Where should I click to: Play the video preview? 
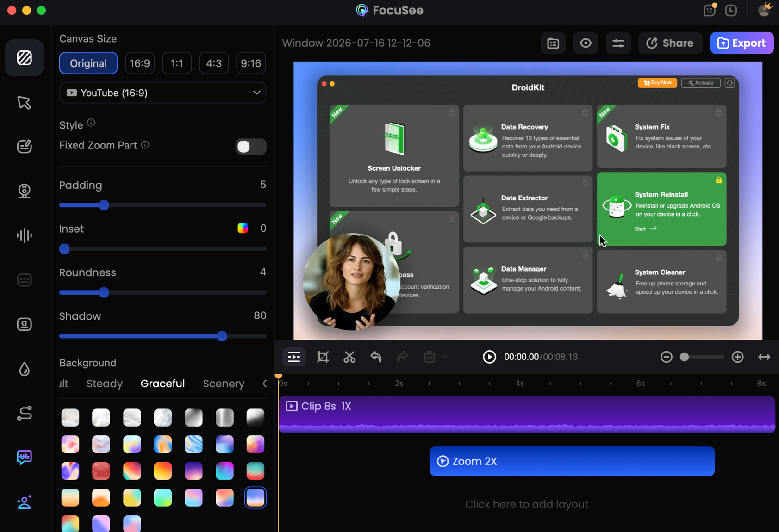pyautogui.click(x=489, y=357)
